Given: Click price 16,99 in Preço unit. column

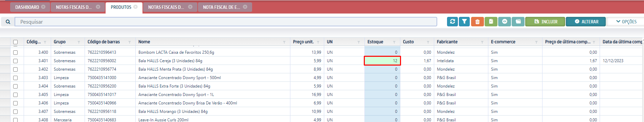Looking at the screenshot, I should point(316,95).
